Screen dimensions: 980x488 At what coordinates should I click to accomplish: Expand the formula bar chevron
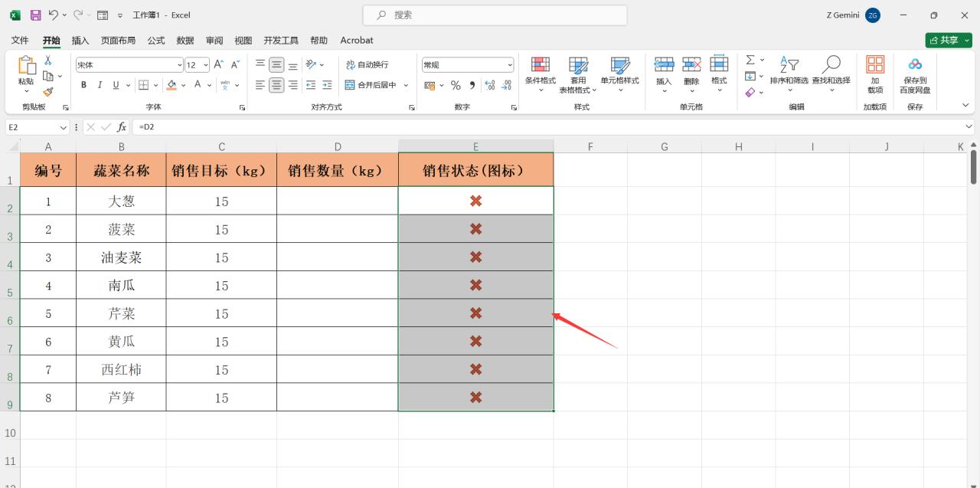point(969,126)
